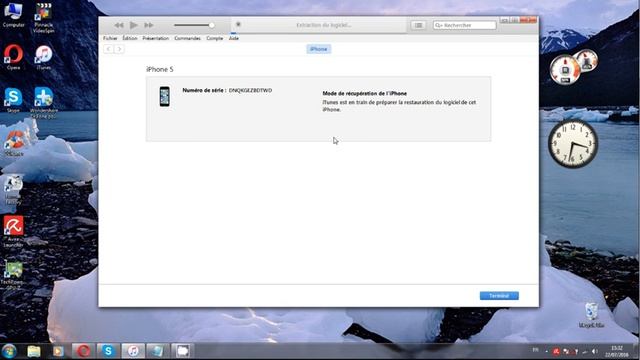Open the Wondershare desktop shortcut
640x360 pixels.
pos(44,103)
